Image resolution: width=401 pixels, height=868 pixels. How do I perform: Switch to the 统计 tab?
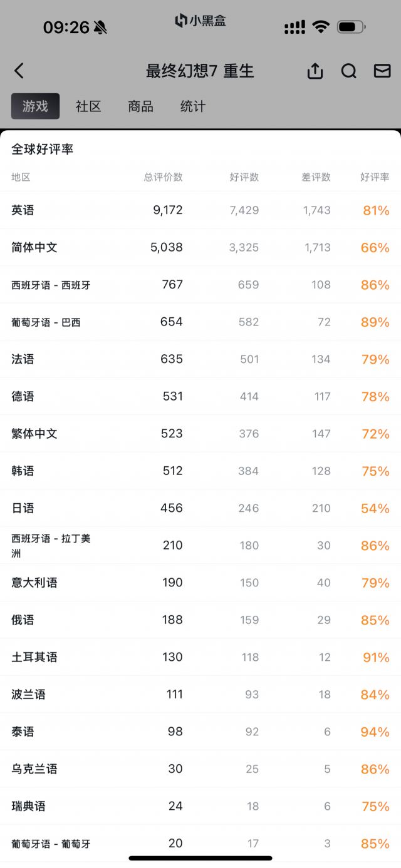(x=192, y=106)
